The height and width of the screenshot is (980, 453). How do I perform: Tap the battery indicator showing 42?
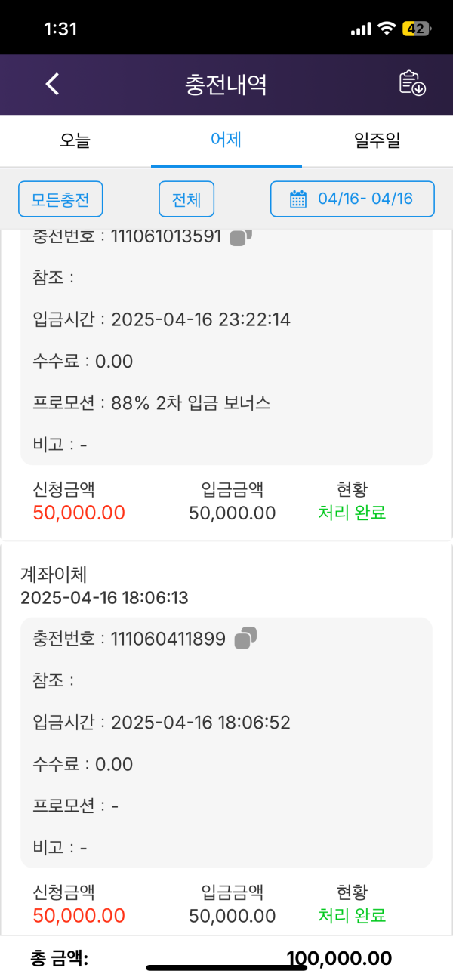417,29
